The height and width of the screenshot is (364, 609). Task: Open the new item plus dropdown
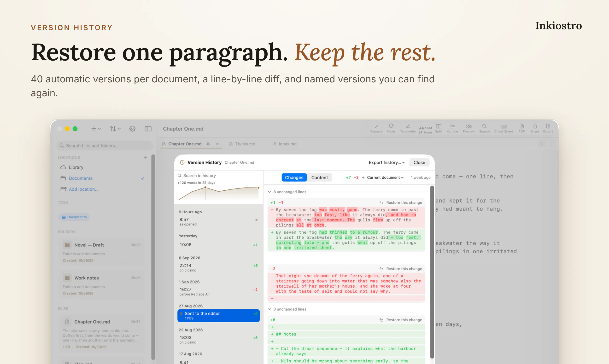click(96, 129)
